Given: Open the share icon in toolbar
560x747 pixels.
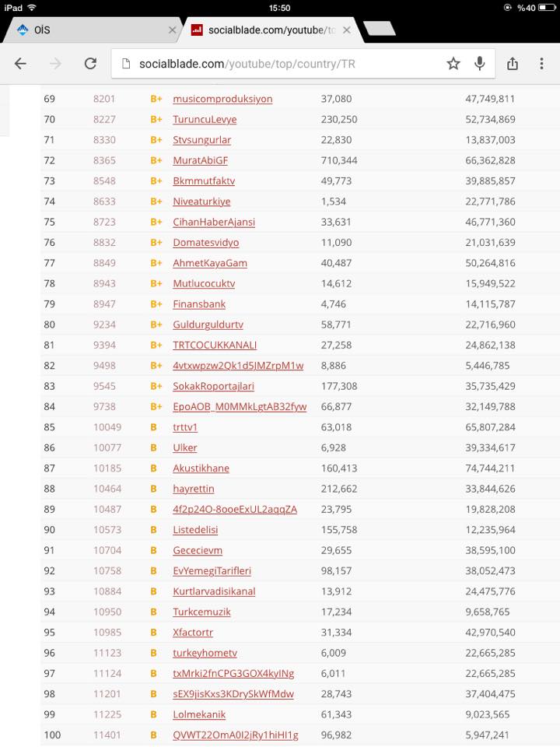Looking at the screenshot, I should pyautogui.click(x=513, y=63).
